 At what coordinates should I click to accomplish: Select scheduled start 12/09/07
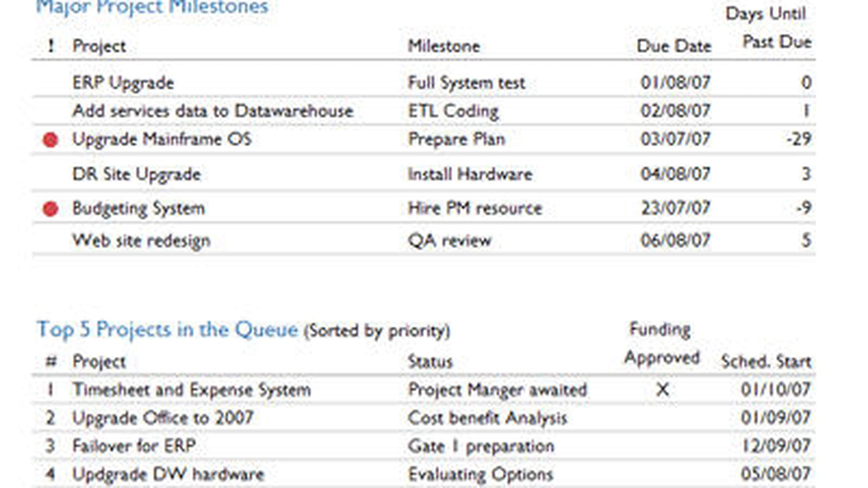(x=776, y=446)
